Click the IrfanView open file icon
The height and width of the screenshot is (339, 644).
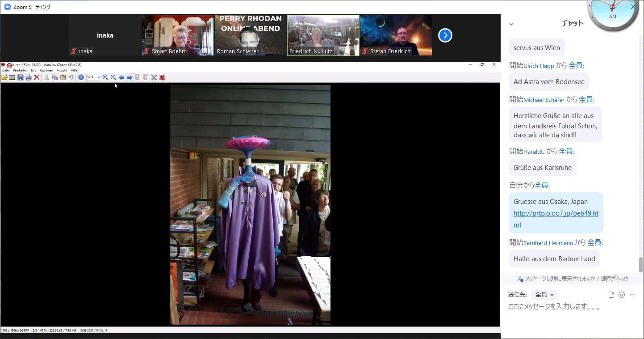4,77
